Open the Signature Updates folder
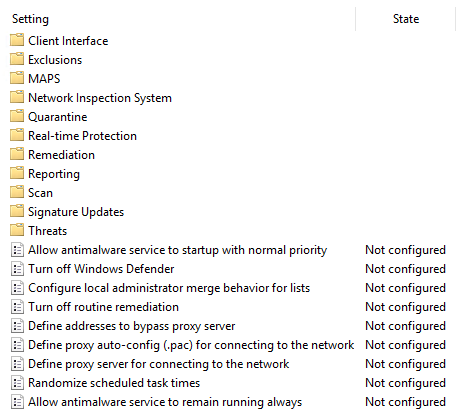 [x=76, y=212]
